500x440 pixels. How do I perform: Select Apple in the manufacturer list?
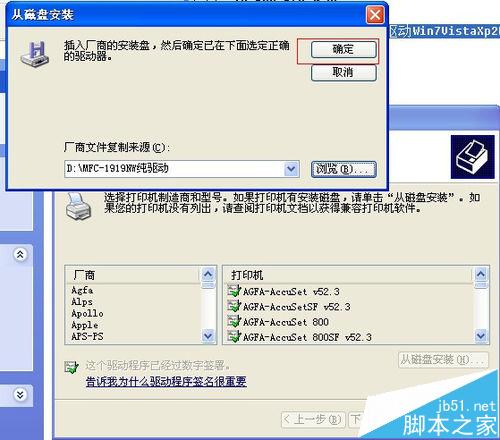point(85,325)
